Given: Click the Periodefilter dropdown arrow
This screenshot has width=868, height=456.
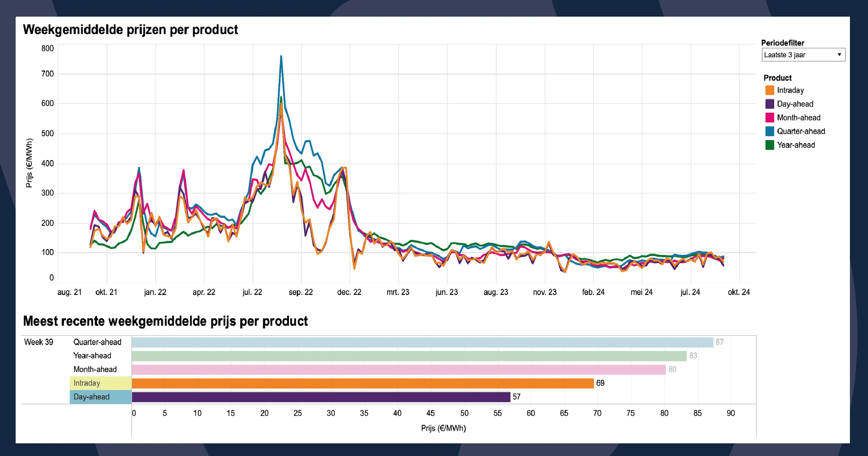Looking at the screenshot, I should coord(839,55).
